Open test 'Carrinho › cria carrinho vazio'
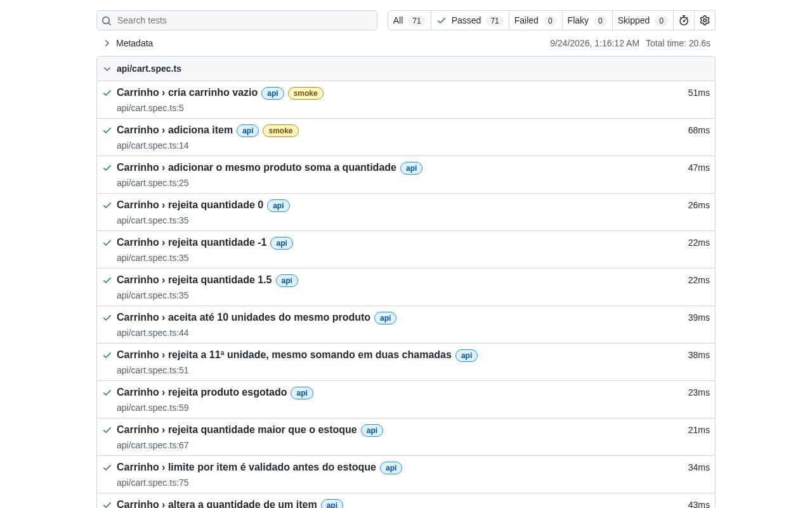This screenshot has height=508, width=812. coord(187,93)
